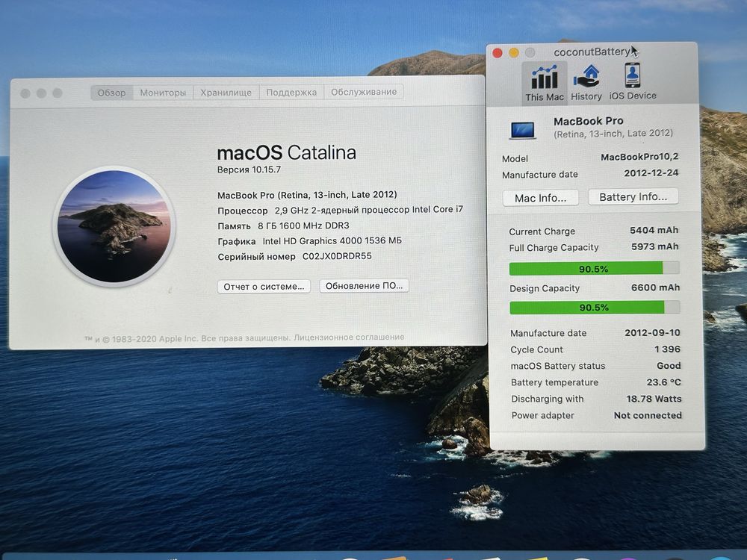Switch to iOS Device view
This screenshot has width=747, height=560.
632,82
